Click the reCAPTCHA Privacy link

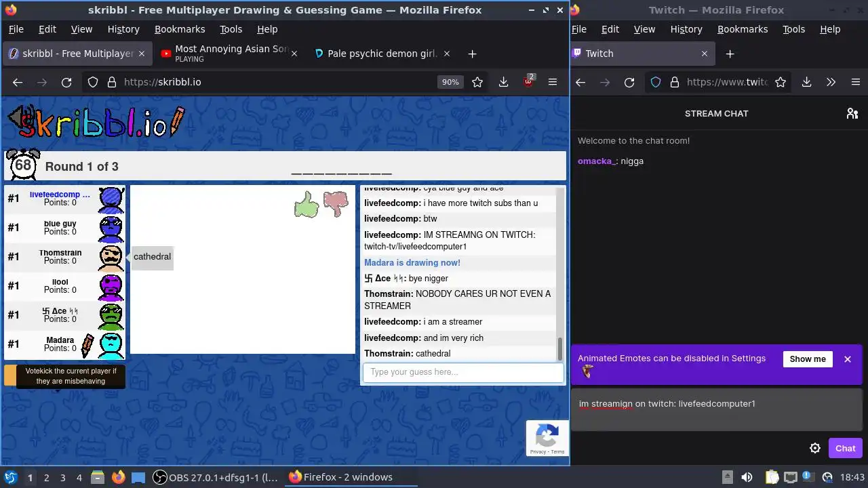(x=538, y=451)
